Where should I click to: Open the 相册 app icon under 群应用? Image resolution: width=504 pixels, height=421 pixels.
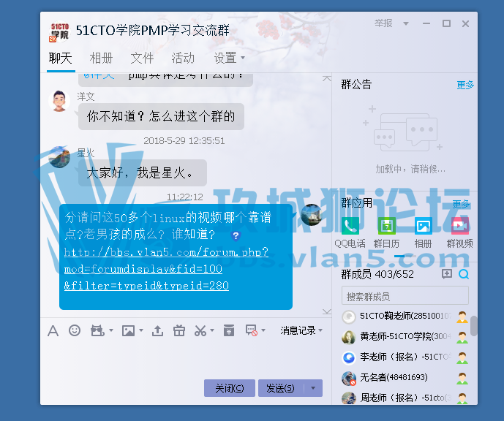424,226
